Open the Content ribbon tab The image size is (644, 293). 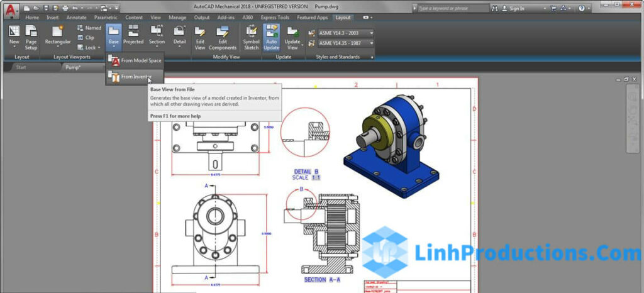134,18
